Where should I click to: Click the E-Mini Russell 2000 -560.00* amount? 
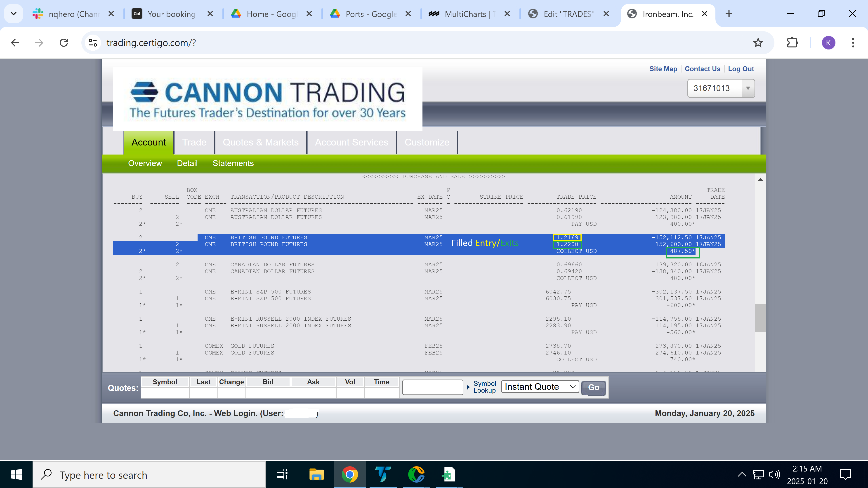680,332
